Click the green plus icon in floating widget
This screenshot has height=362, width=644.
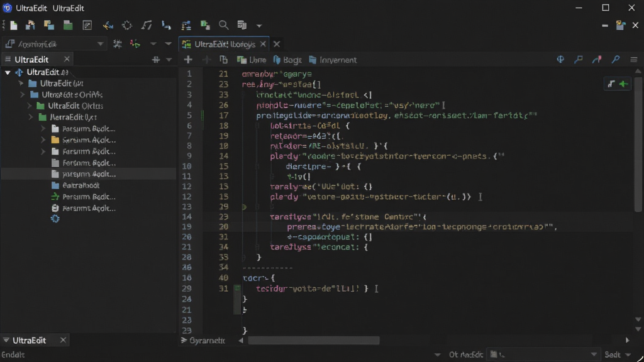624,84
